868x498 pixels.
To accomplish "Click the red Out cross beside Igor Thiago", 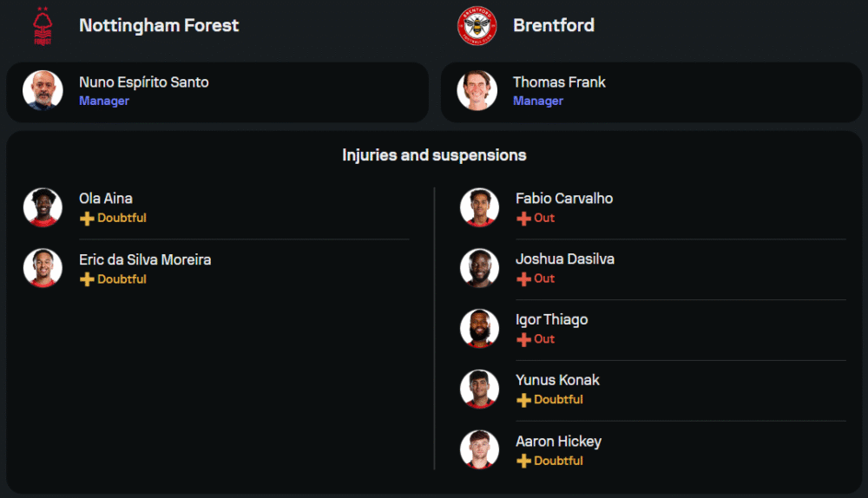I will 523,339.
